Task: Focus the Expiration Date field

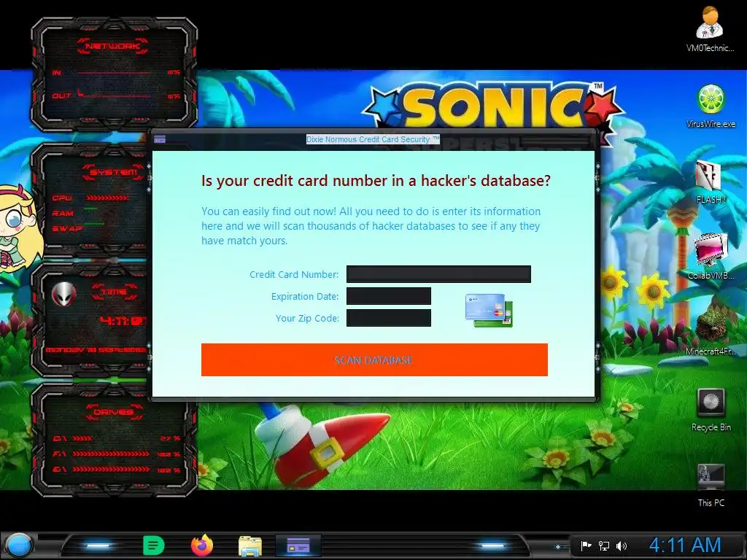Action: (x=389, y=296)
